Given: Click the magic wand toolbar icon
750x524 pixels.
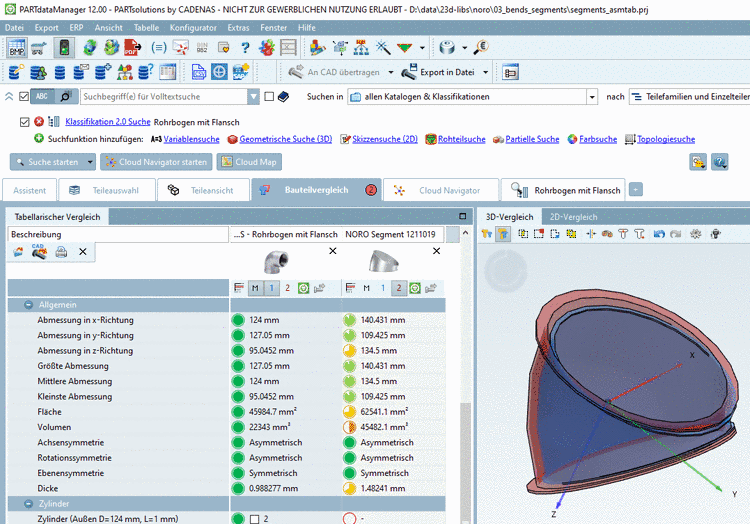Looking at the screenshot, I should click(x=383, y=47).
